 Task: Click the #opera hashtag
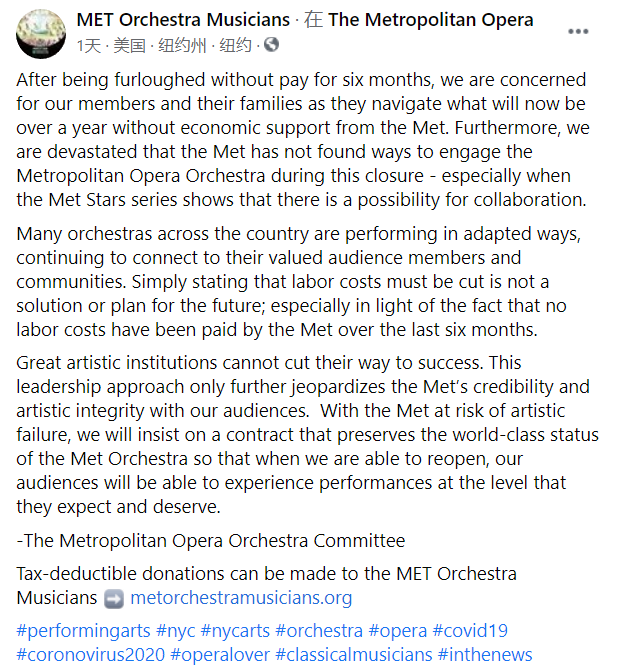click(397, 630)
